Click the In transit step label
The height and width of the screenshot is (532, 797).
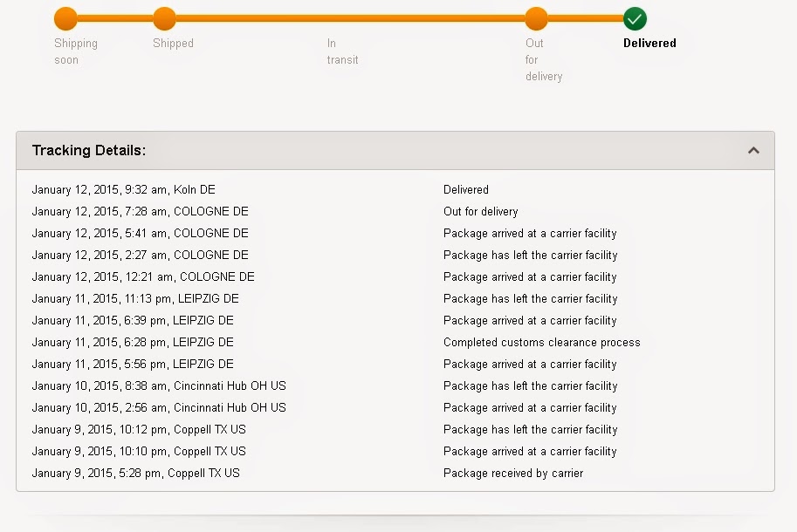342,51
